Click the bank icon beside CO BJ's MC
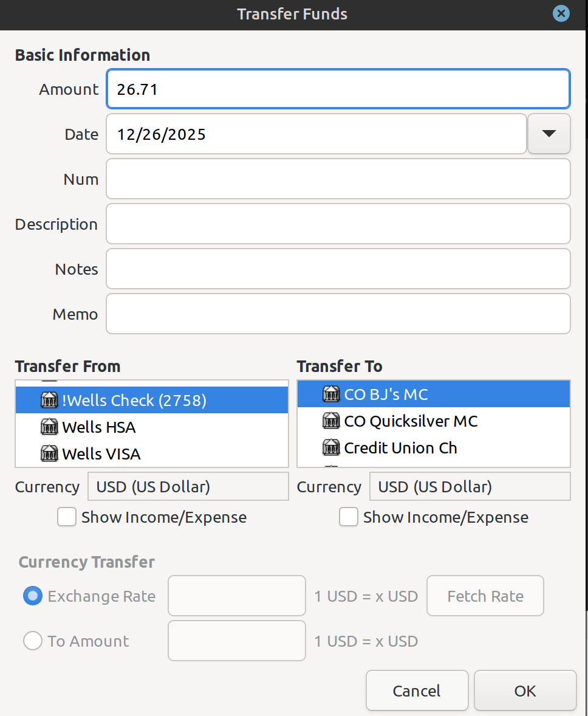 coord(331,394)
